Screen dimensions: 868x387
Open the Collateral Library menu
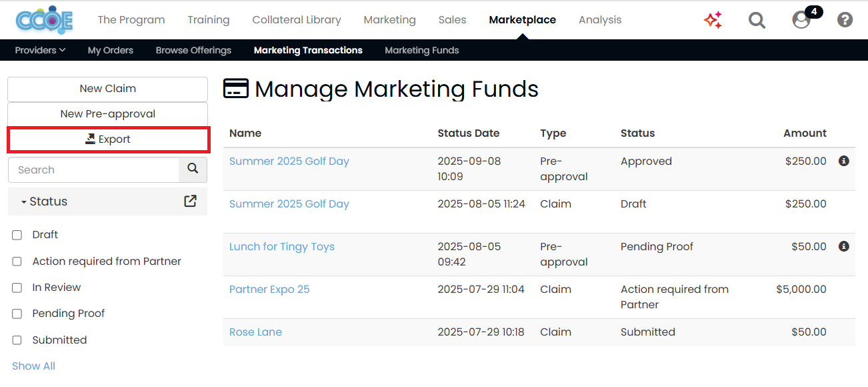pos(297,20)
